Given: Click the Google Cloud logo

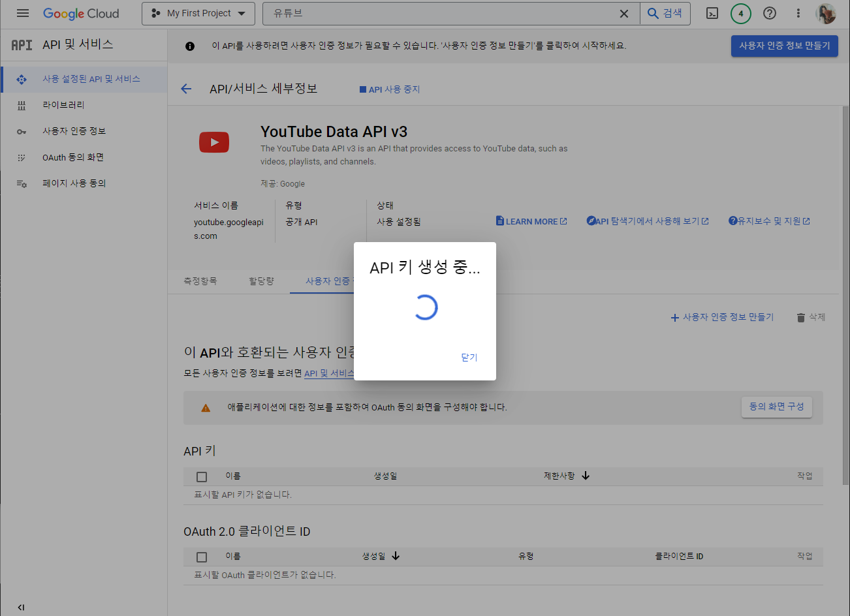Looking at the screenshot, I should (x=81, y=13).
